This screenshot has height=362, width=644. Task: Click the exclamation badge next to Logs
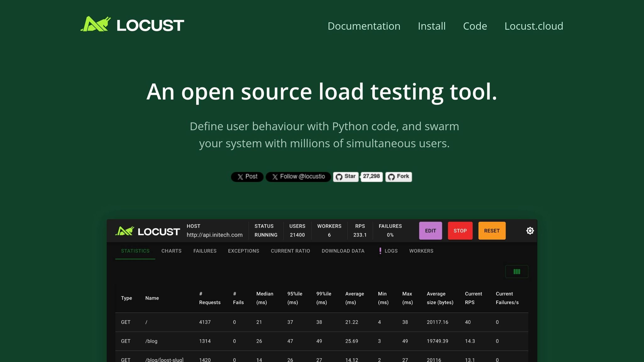(380, 251)
